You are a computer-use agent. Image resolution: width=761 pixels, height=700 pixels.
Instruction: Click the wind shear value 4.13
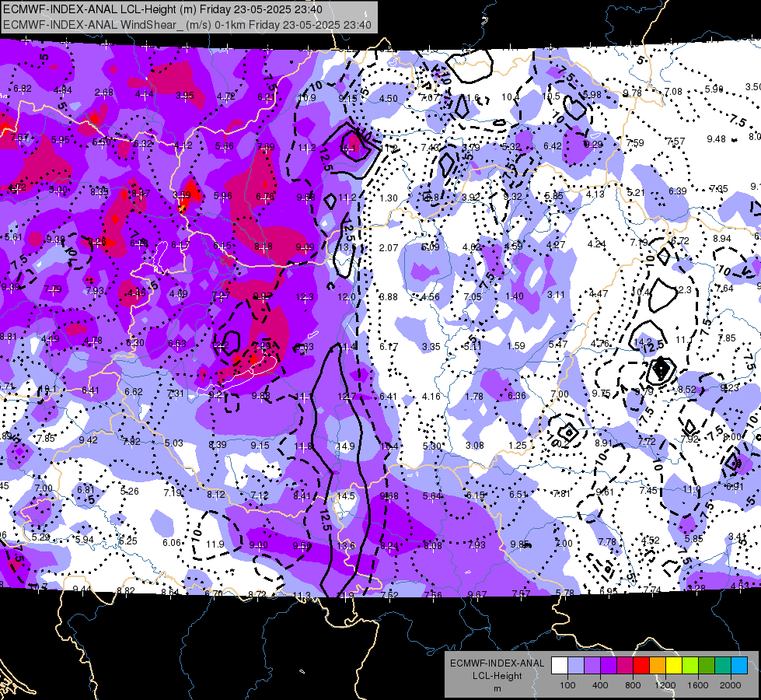coord(595,194)
